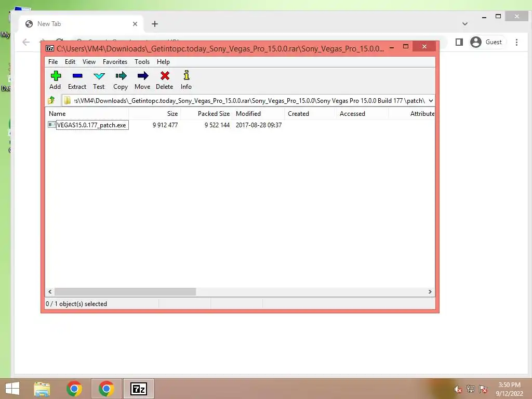Click packed size value 9 522 144
Viewport: 532px width, 399px height.
217,125
